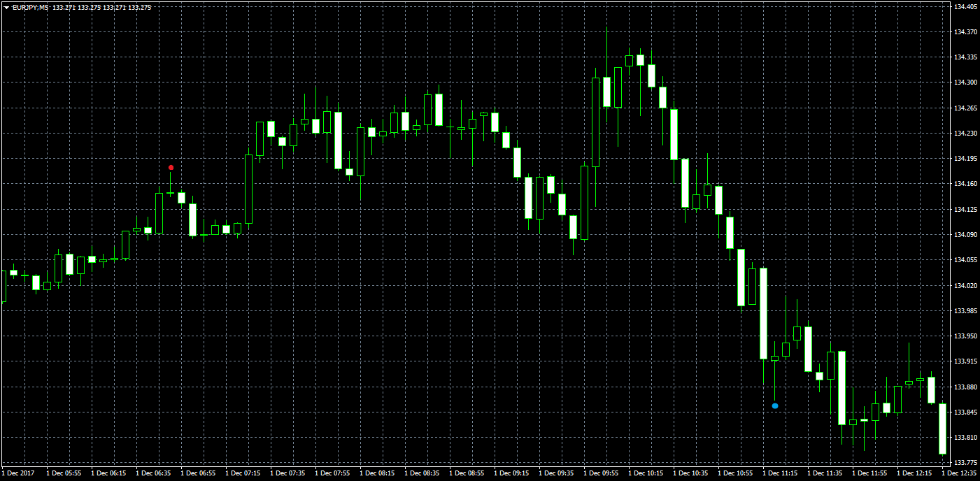The width and height of the screenshot is (980, 481).
Task: Click the 134.020 price scale label
Action: [965, 285]
